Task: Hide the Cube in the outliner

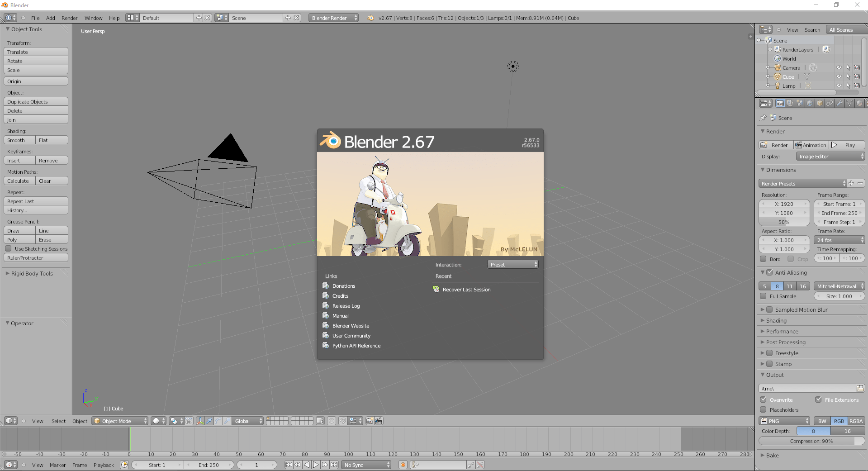Action: pyautogui.click(x=839, y=76)
